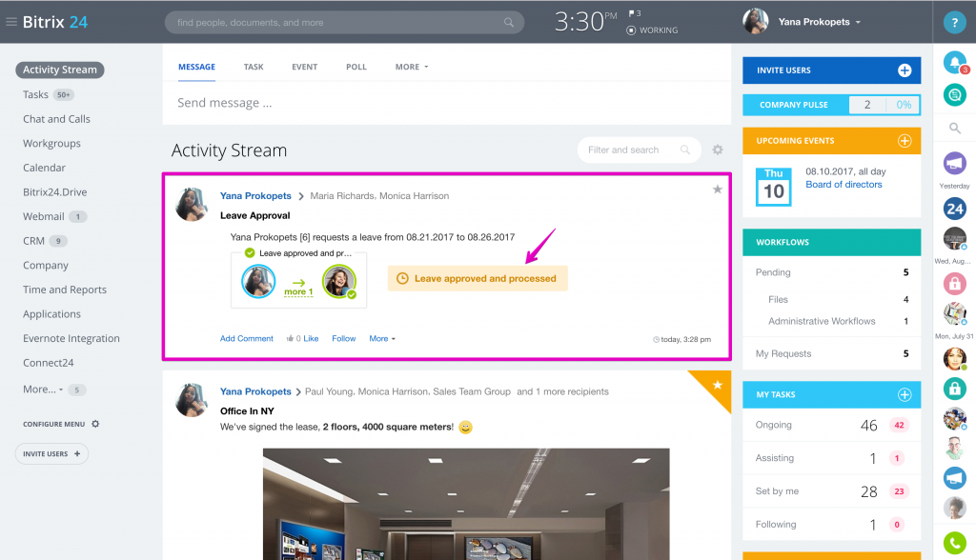Follow the Leave Approval post
976x560 pixels.
343,338
